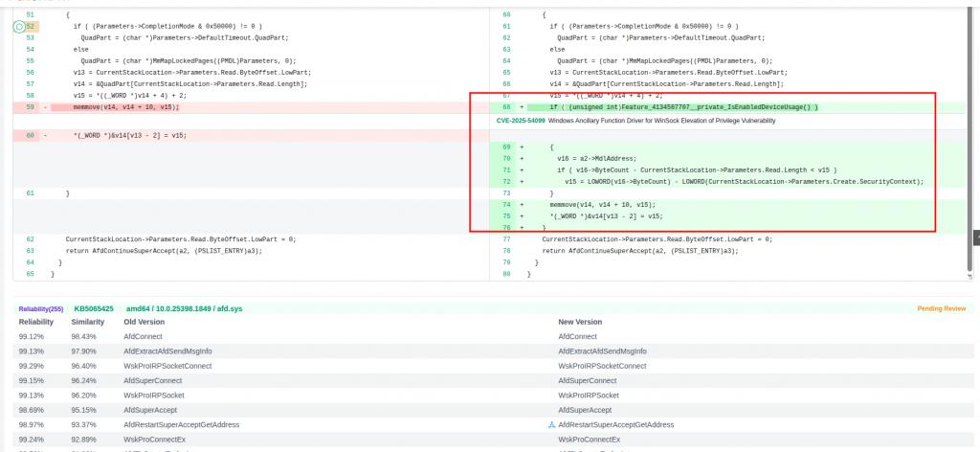Click the circle marker beside line 52

point(19,27)
